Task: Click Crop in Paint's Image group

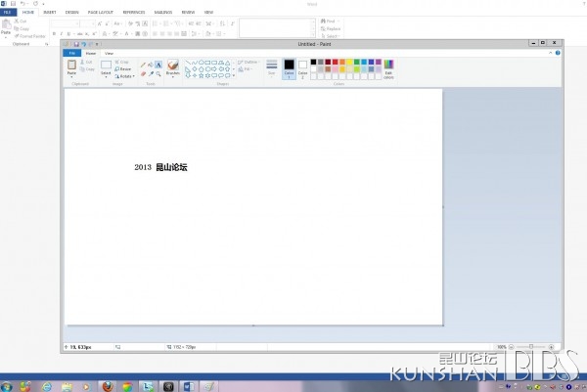Action: point(121,62)
